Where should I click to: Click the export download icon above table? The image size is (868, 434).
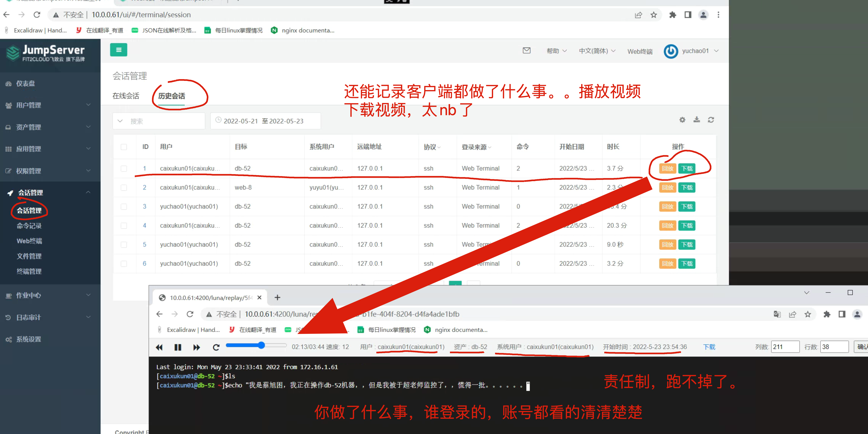[696, 120]
